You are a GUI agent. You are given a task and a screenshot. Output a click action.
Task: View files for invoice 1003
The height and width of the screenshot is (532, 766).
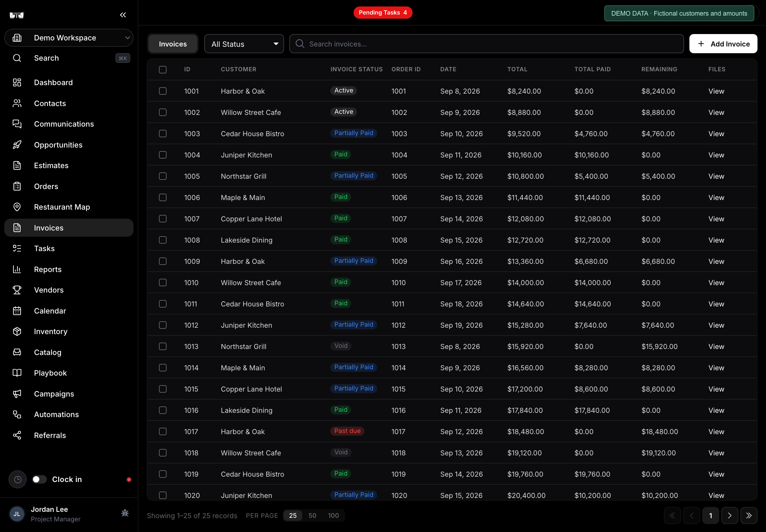(716, 134)
